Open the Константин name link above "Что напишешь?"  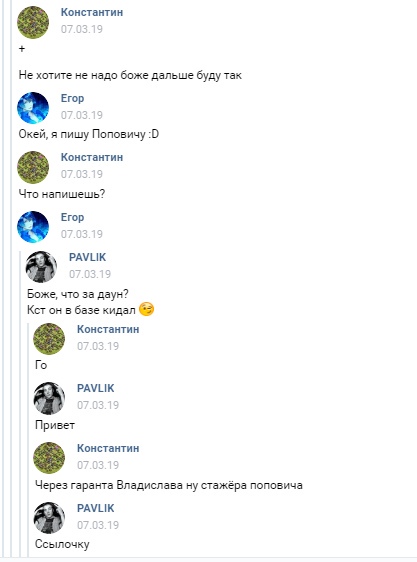pyautogui.click(x=92, y=157)
